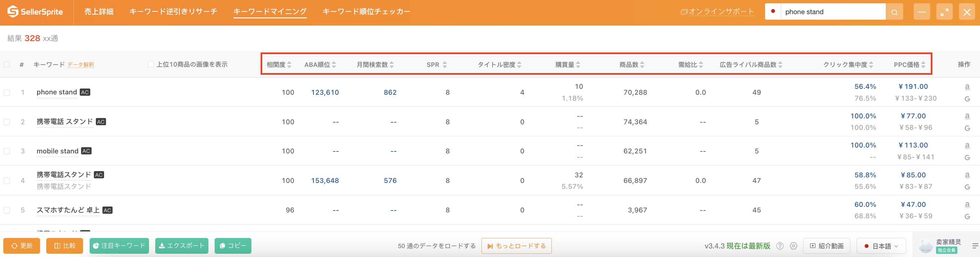Click the expand fullscreen arrows icon

(944, 12)
